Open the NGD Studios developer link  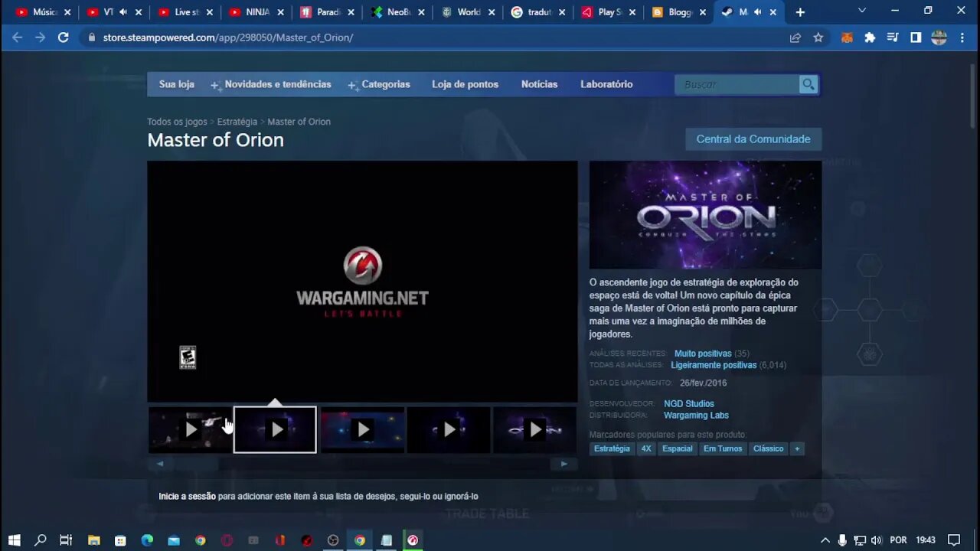tap(689, 404)
